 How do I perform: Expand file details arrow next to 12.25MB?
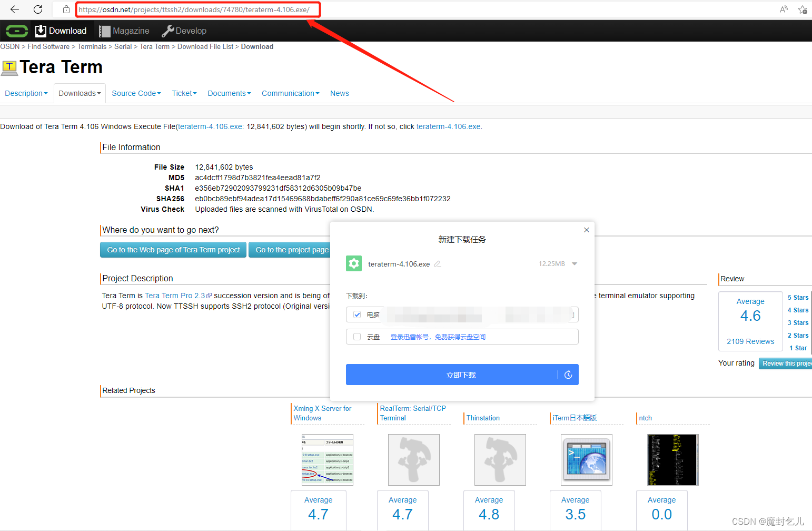(575, 264)
